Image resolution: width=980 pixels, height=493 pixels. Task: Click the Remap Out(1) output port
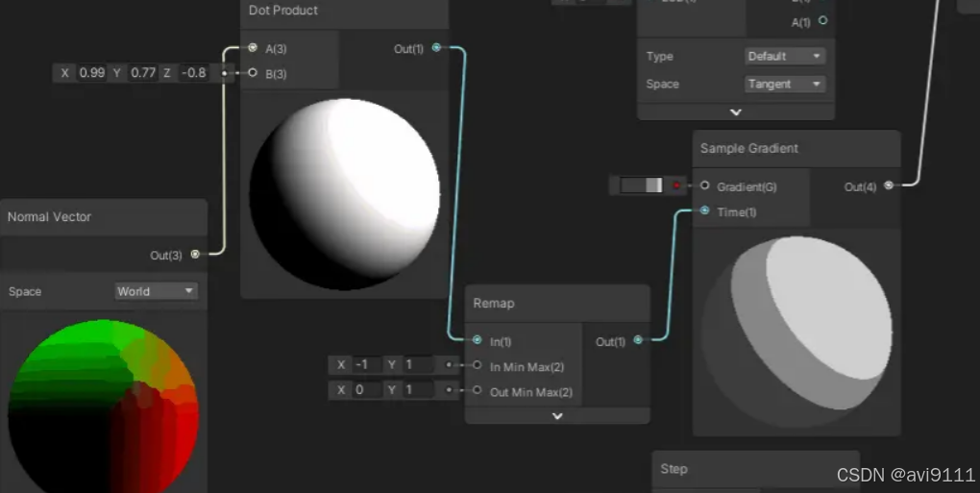pyautogui.click(x=638, y=340)
